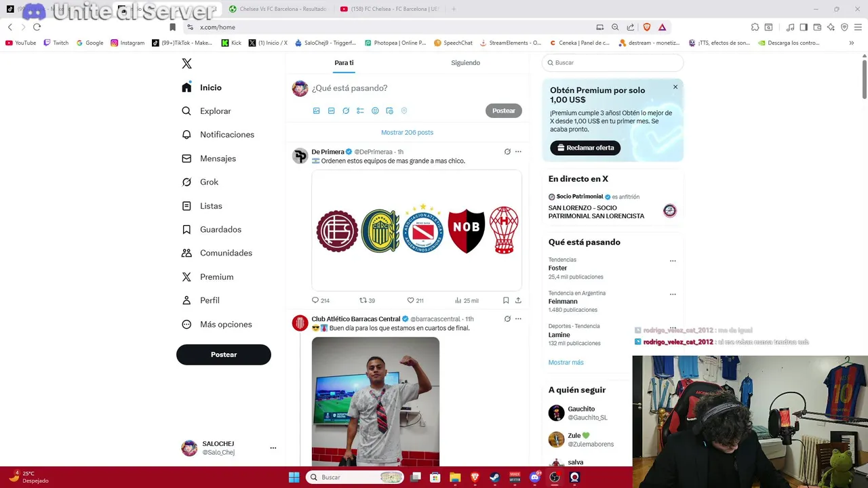Click Reclamar oferta button

point(585,148)
